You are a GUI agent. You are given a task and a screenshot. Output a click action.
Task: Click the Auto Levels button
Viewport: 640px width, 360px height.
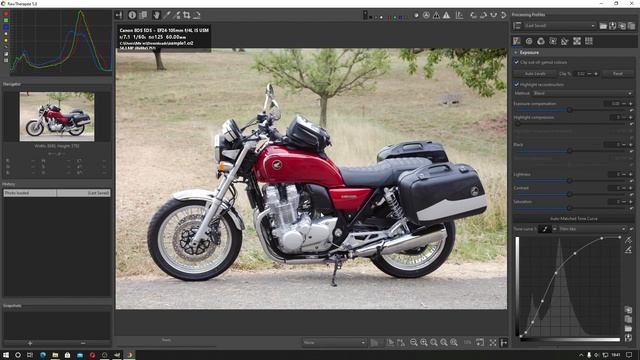coord(535,73)
